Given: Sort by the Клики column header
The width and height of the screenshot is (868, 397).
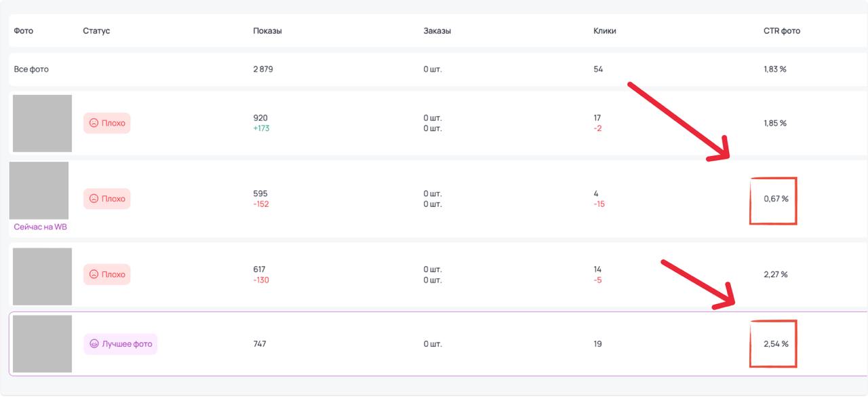Looking at the screenshot, I should point(605,31).
